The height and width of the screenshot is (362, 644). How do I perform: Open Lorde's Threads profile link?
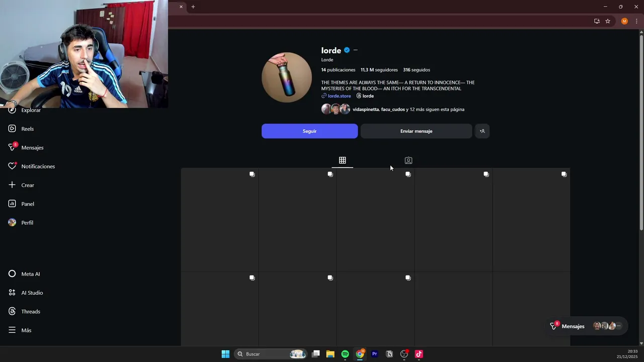click(x=365, y=96)
